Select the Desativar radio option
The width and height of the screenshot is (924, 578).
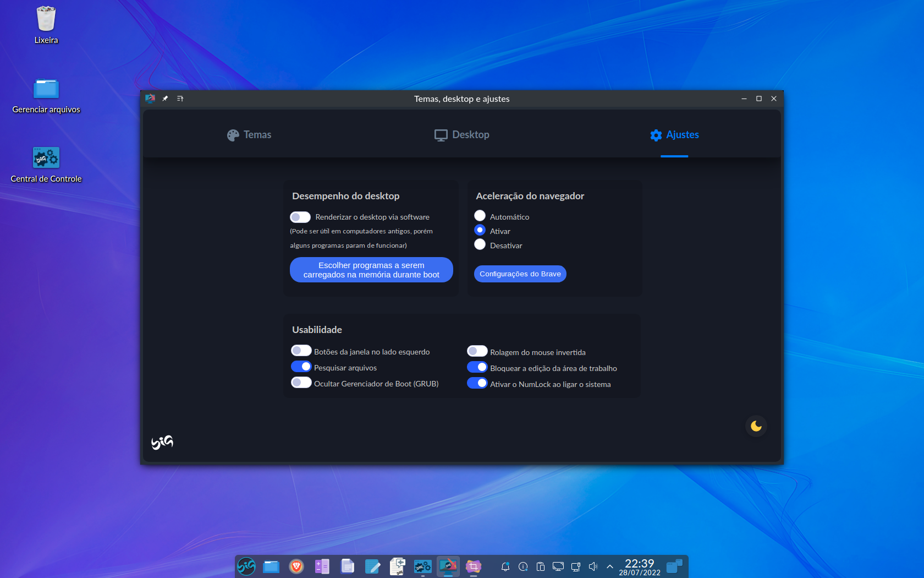pos(480,244)
